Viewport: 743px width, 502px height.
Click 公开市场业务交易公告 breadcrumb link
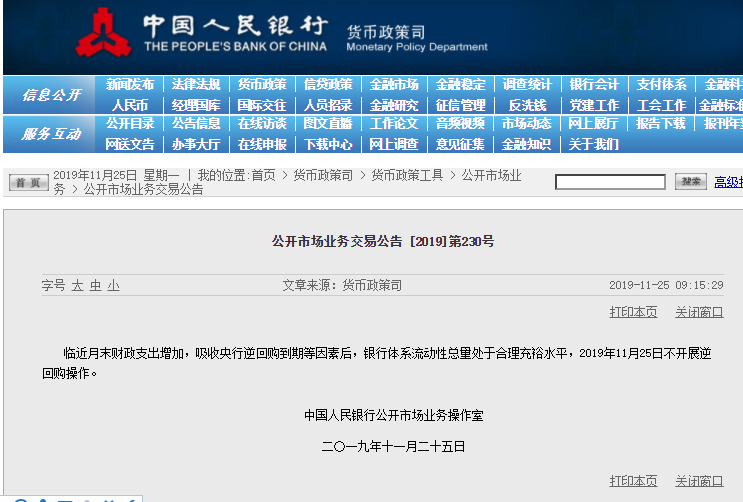click(x=144, y=190)
